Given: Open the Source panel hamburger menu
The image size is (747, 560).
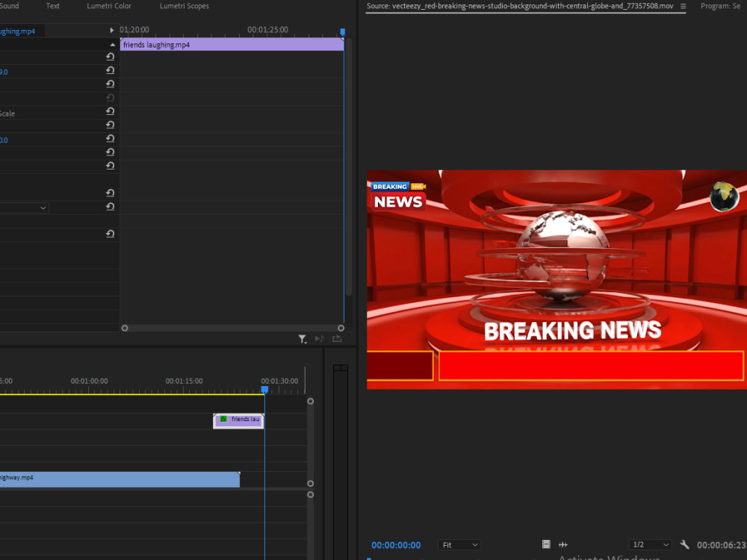Looking at the screenshot, I should [684, 6].
